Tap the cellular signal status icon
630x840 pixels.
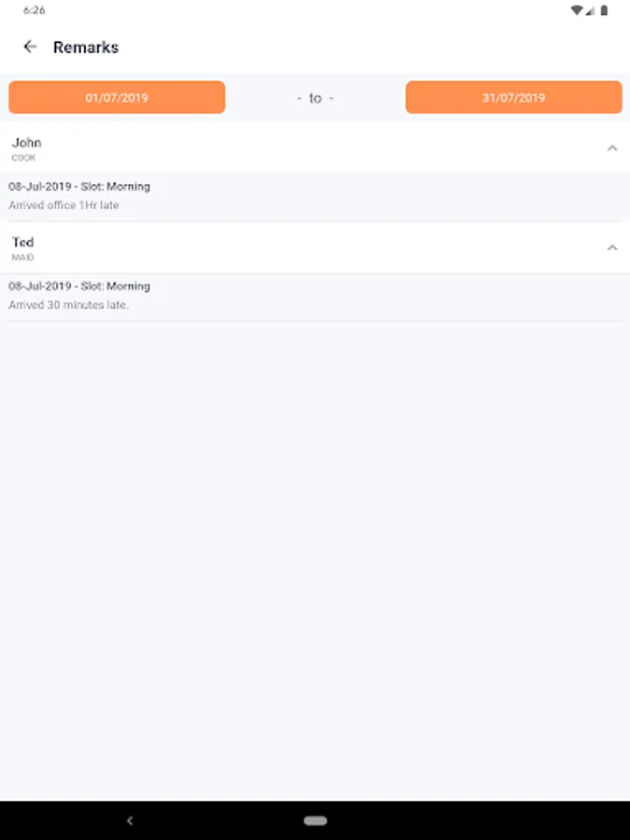590,10
